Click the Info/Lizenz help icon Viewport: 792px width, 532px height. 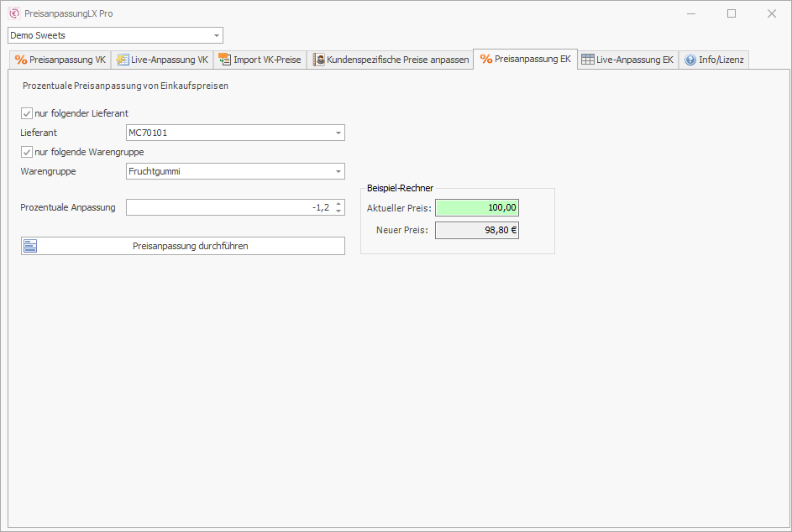(x=690, y=60)
